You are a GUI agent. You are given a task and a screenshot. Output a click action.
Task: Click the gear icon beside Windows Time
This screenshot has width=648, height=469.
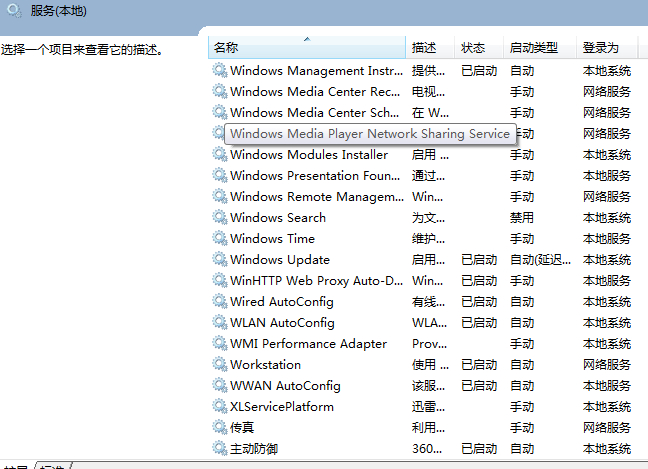point(220,239)
